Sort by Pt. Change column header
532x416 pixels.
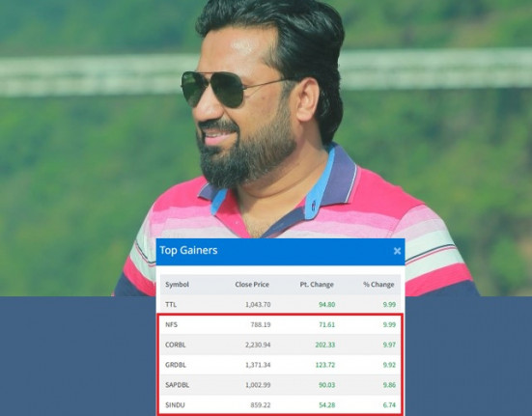point(317,285)
